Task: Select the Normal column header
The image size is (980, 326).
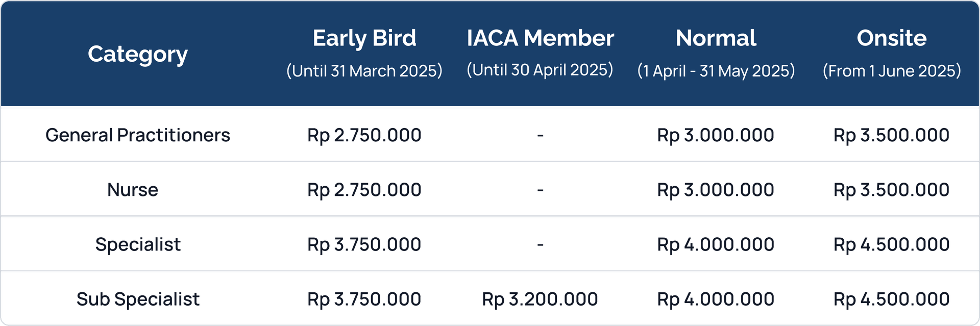Action: tap(716, 38)
